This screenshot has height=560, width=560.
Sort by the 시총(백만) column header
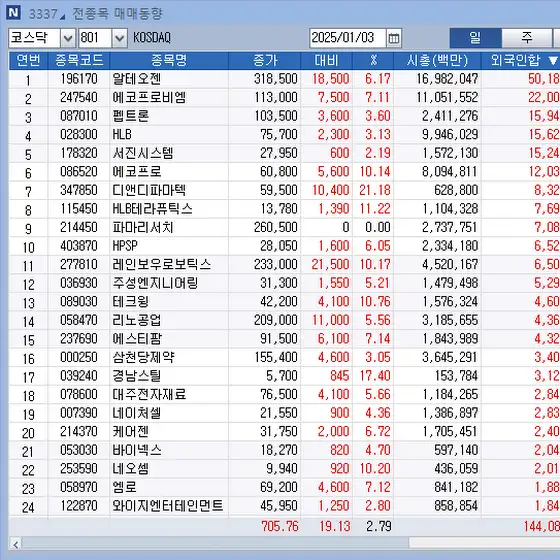tap(437, 60)
